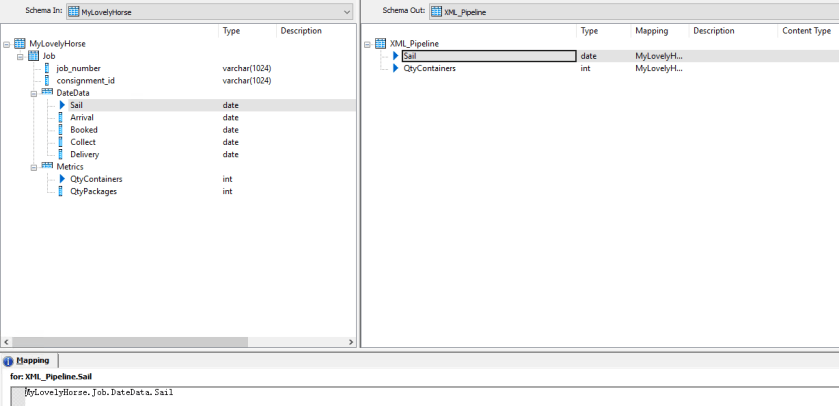Viewport: 839px width, 406px height.
Task: Open the Schema In dropdown
Action: 346,11
